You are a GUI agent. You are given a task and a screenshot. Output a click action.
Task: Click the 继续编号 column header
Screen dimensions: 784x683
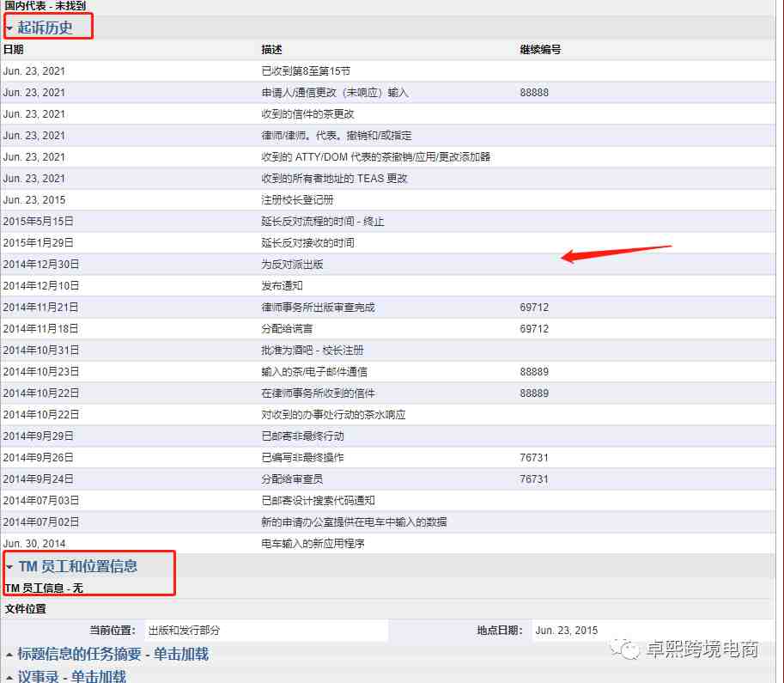click(540, 50)
